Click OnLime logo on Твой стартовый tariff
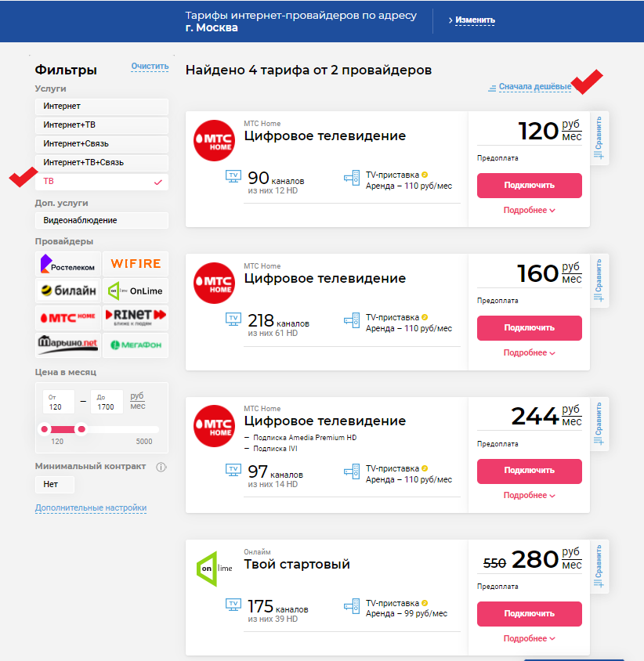The image size is (644, 661). pyautogui.click(x=214, y=569)
